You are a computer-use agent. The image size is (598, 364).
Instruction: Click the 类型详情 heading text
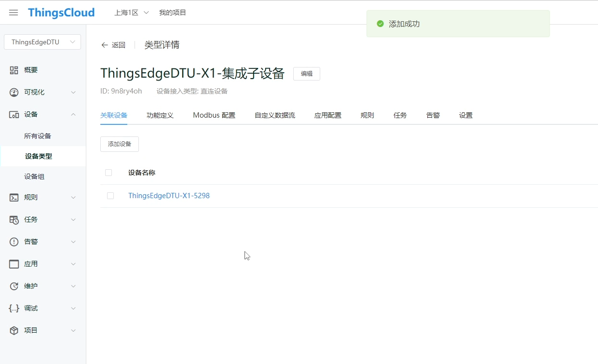coord(162,45)
